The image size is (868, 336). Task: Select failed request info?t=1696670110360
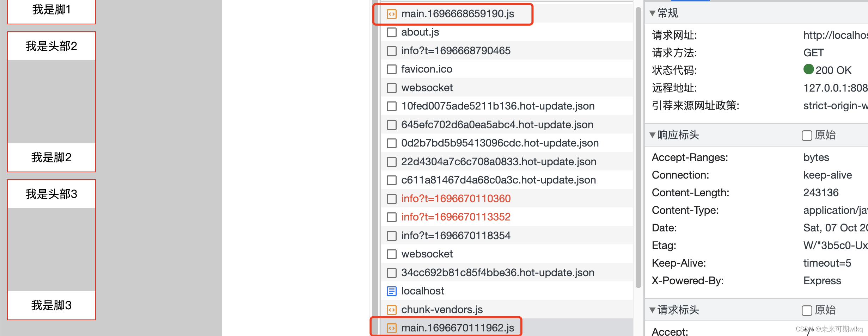click(456, 199)
